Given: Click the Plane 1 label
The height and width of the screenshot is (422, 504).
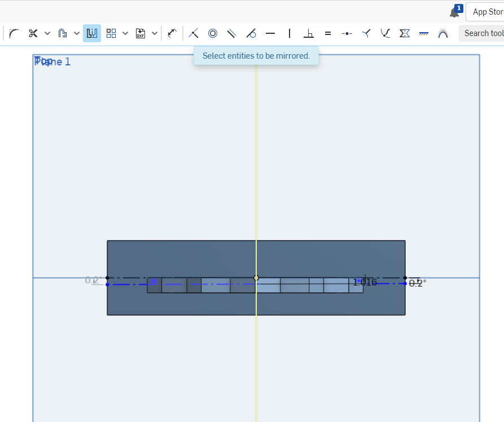Looking at the screenshot, I should coord(52,61).
